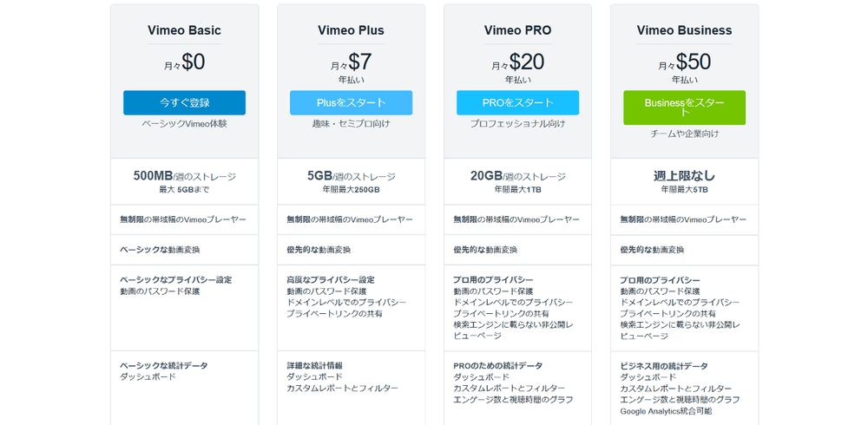Click the $20 price of the PRO plan
This screenshot has width=868, height=425.
tap(526, 62)
